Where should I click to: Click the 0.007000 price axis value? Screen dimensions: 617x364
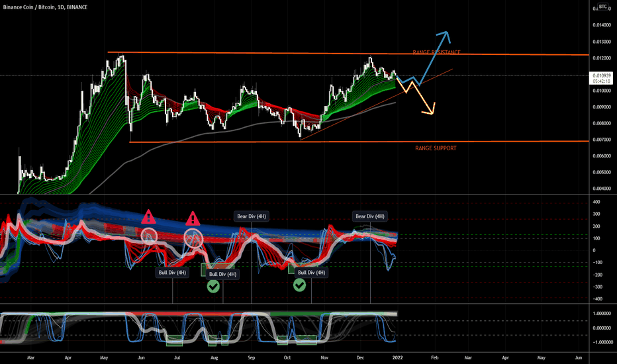[x=602, y=140]
